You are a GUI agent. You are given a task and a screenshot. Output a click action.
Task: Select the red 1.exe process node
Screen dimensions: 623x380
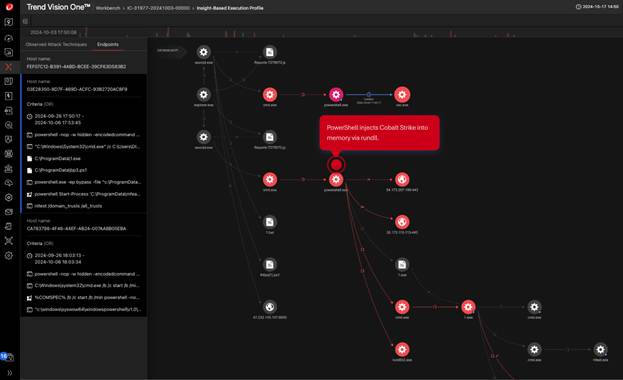(468, 307)
